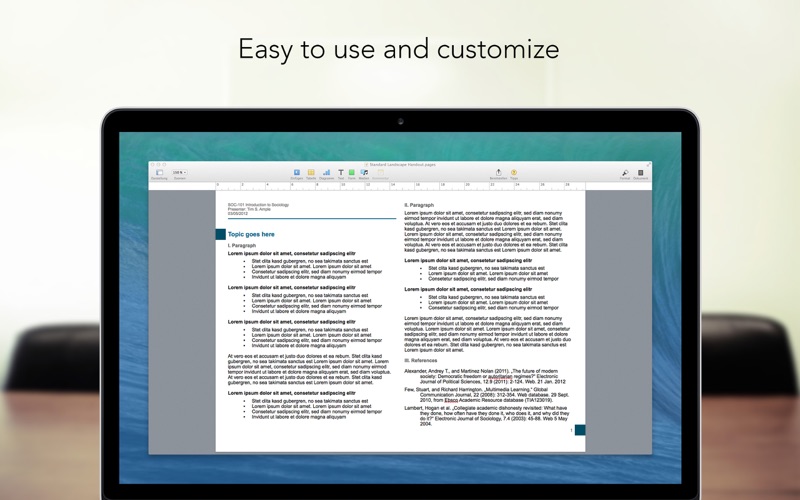Click the Einfügen insert icon
Image resolution: width=800 pixels, height=500 pixels.
[297, 172]
